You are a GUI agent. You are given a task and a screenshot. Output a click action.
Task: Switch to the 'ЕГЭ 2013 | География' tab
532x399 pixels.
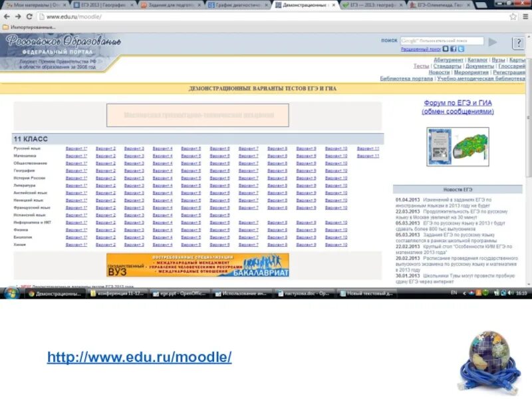[103, 5]
